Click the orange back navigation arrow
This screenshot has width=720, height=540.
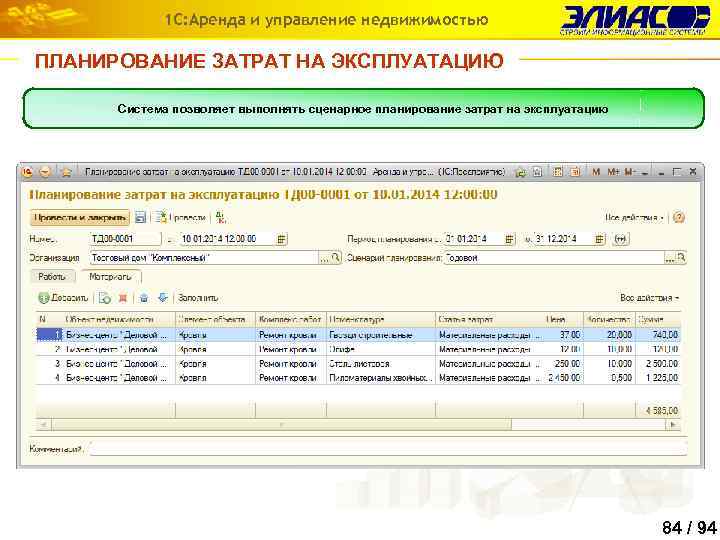(x=45, y=172)
